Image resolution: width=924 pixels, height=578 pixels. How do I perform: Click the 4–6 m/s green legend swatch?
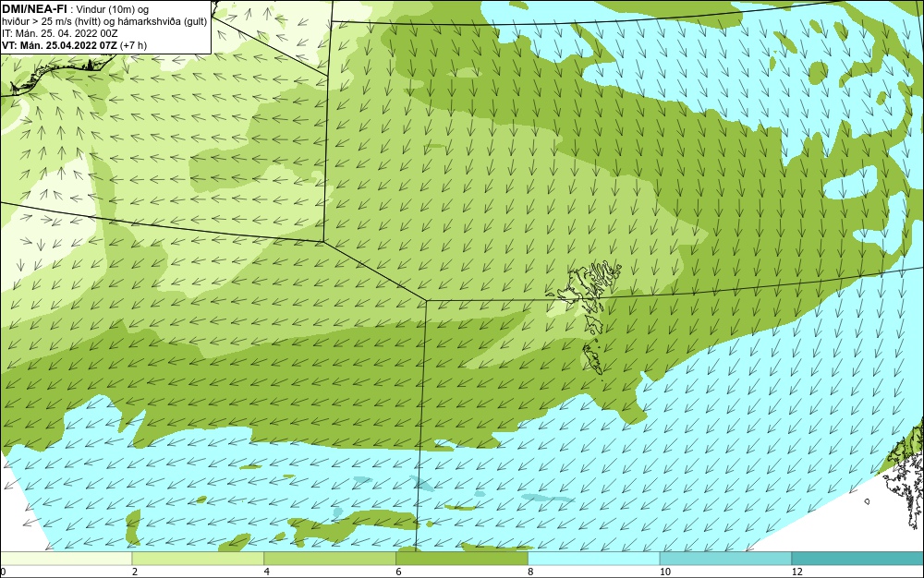(x=330, y=559)
